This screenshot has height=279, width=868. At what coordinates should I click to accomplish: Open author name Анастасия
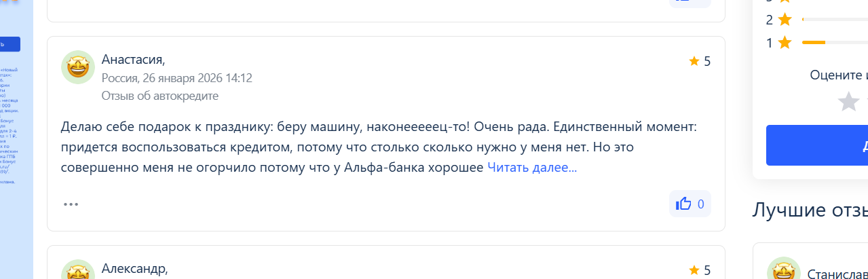[x=133, y=60]
